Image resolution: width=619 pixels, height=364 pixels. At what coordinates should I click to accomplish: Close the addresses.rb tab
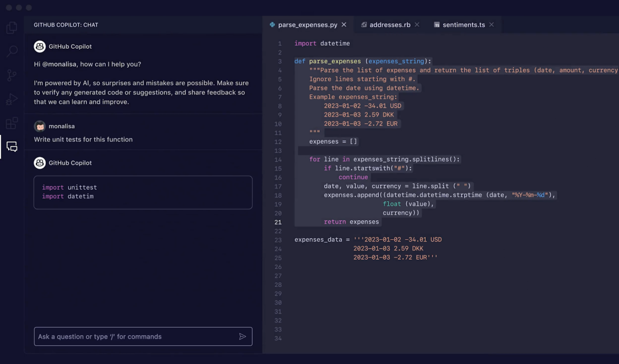tap(417, 25)
